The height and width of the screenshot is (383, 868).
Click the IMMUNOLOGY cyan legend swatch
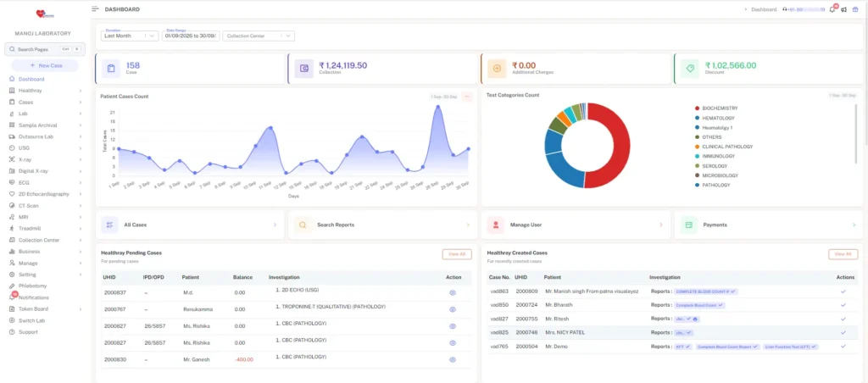(x=697, y=157)
